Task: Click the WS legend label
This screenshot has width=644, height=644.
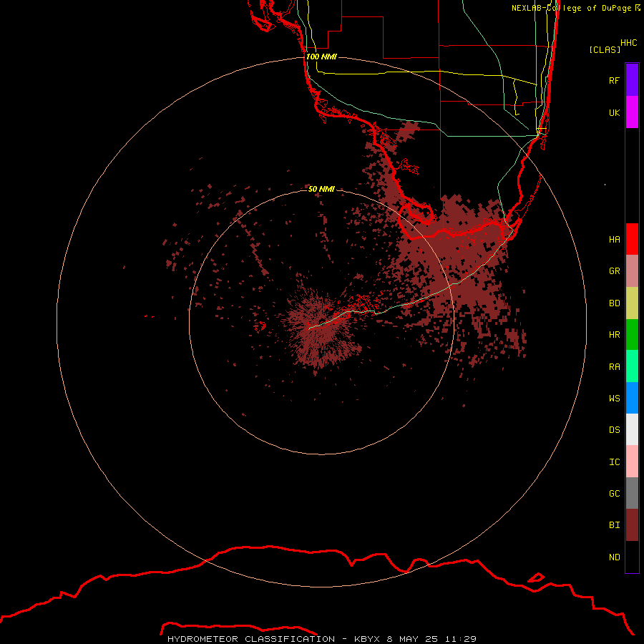Action: (x=614, y=399)
